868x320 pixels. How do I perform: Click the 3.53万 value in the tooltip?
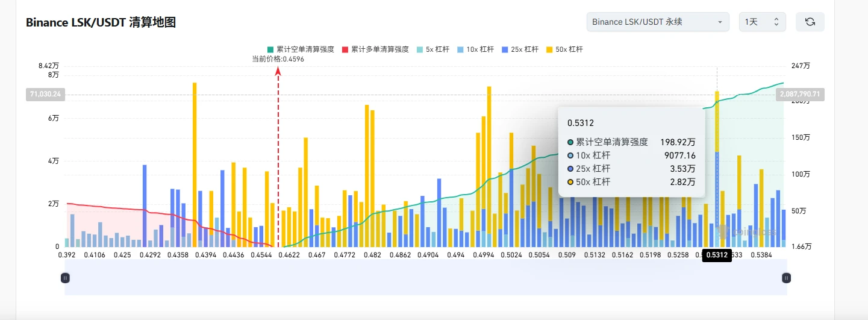[682, 169]
